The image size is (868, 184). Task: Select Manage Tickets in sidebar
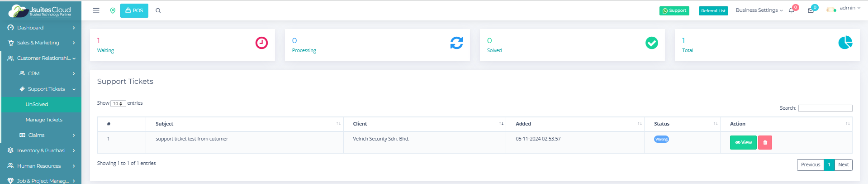coord(44,120)
